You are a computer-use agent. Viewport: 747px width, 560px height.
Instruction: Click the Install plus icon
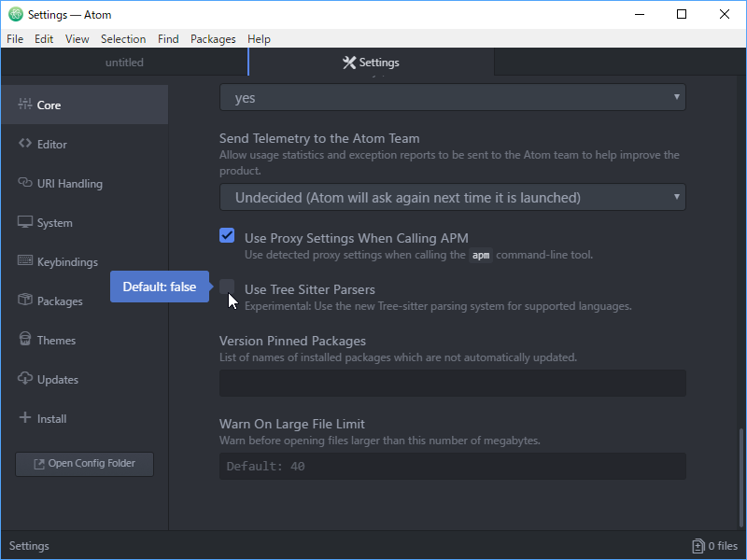pyautogui.click(x=25, y=418)
